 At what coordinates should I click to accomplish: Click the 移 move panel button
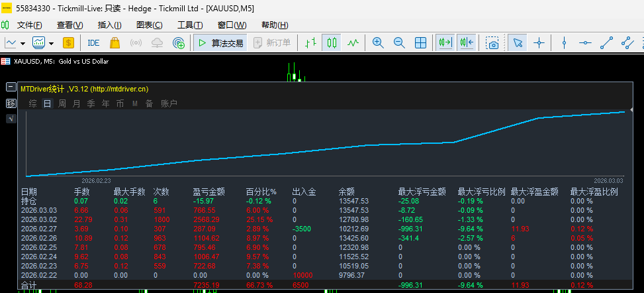click(11, 103)
